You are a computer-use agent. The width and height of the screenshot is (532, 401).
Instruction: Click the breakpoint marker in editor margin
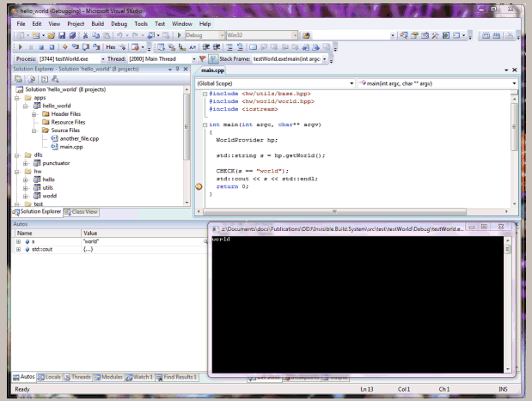click(200, 186)
